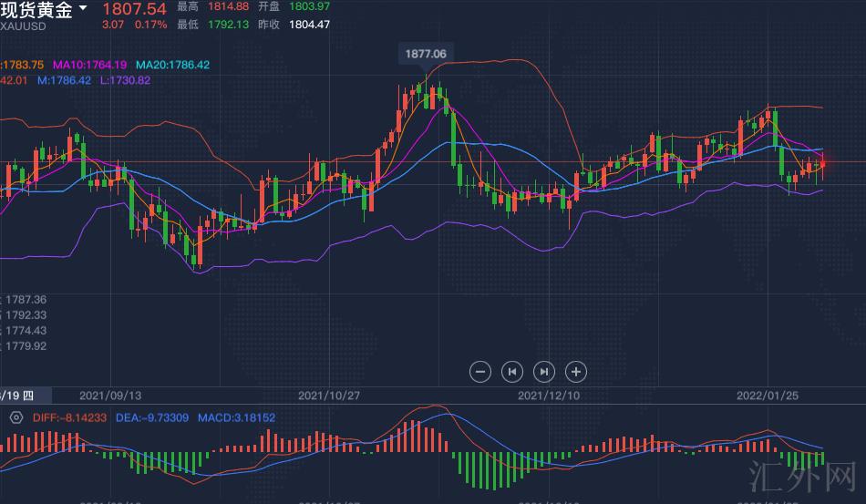Zoom out the chart with minus button
866x504 pixels.
coord(481,371)
